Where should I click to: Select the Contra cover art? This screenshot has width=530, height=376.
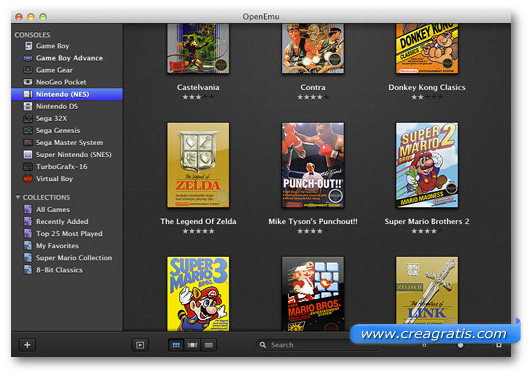[x=313, y=48]
